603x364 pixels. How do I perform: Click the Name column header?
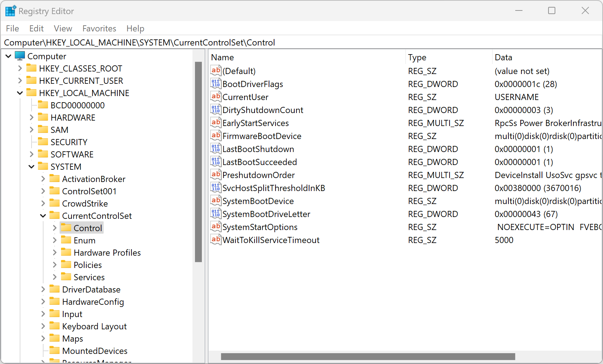(x=222, y=57)
